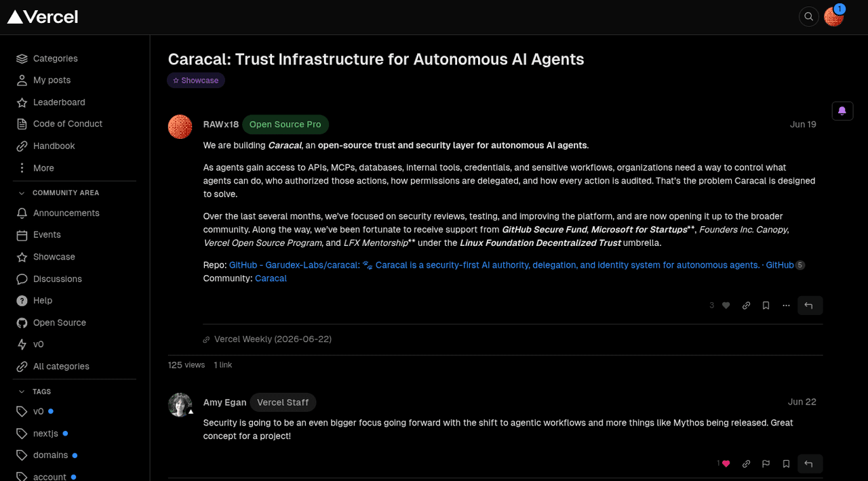Click the Categories stack icon in sidebar

tap(22, 59)
